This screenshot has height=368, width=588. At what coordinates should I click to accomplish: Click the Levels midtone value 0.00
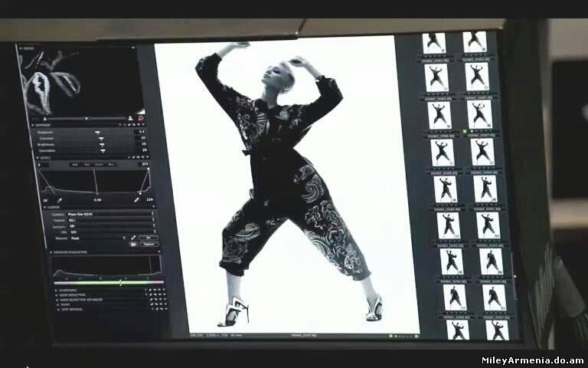coord(97,200)
